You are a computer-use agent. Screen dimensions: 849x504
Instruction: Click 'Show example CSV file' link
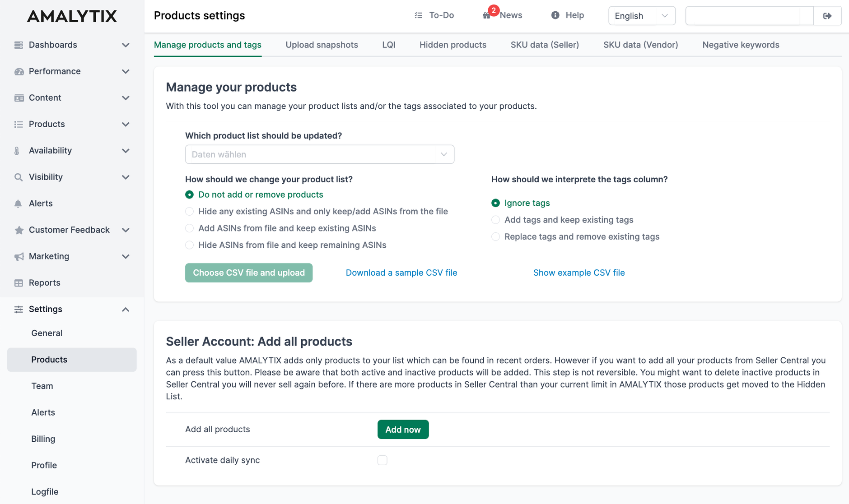point(579,273)
